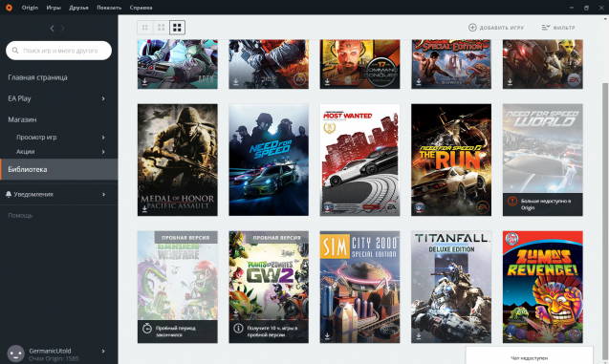
Task: Switch to small tile grid view
Action: (145, 28)
